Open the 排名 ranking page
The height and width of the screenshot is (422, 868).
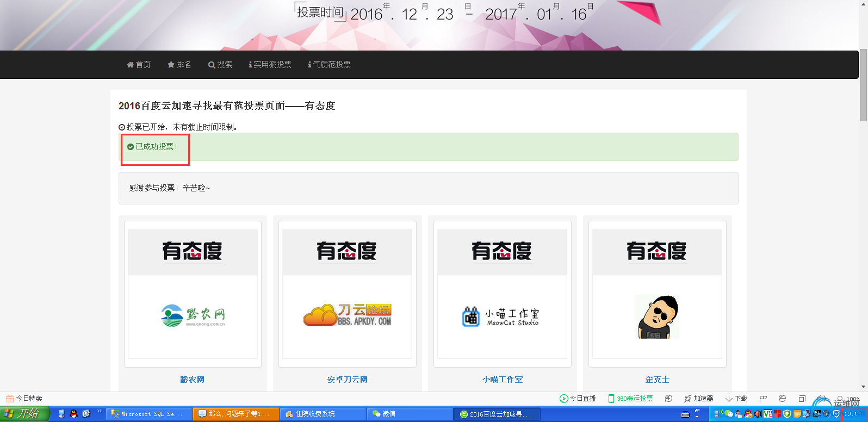click(x=179, y=65)
